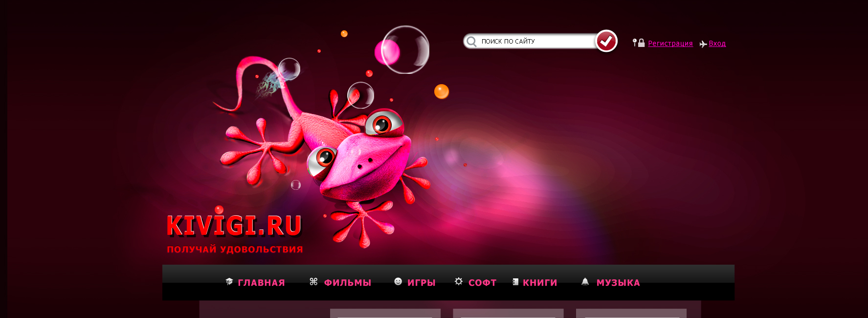This screenshot has height=318, width=868.
Task: Open the КНИГИ menu section
Action: coord(540,283)
